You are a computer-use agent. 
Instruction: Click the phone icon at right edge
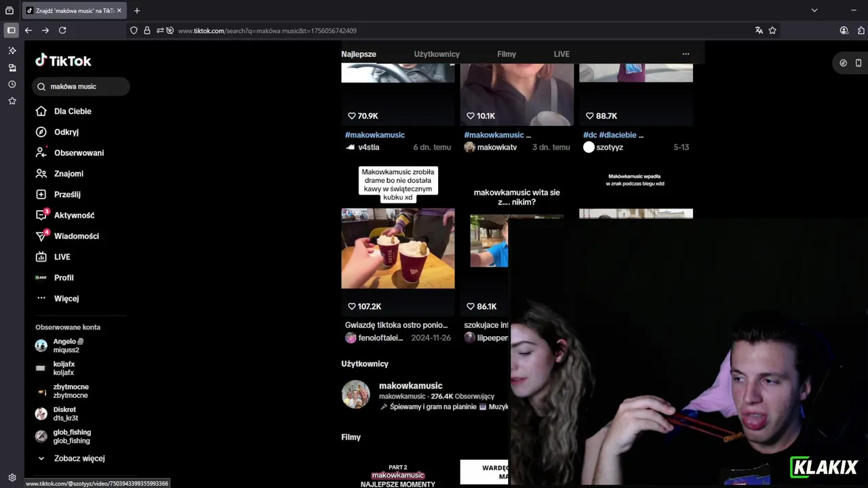click(x=859, y=63)
